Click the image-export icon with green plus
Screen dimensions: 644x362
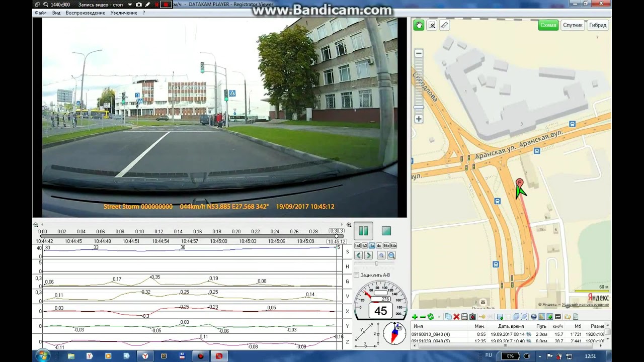point(500,317)
